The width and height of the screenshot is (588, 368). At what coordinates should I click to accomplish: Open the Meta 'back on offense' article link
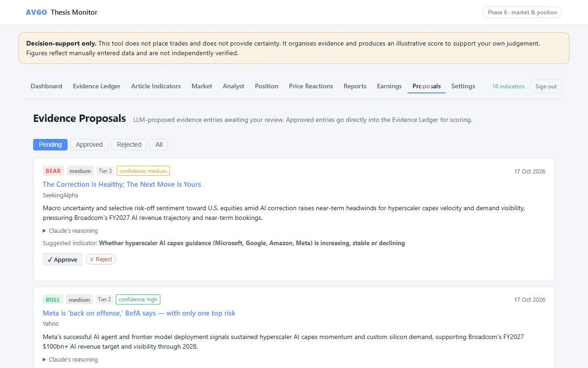(x=139, y=313)
